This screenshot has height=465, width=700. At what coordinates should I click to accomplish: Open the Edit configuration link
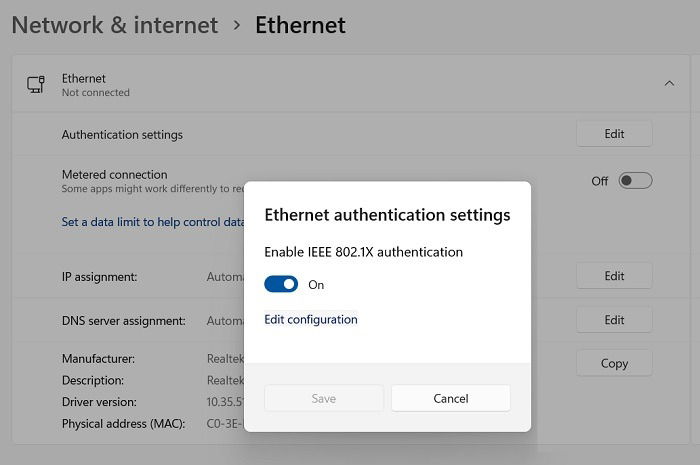pos(311,320)
